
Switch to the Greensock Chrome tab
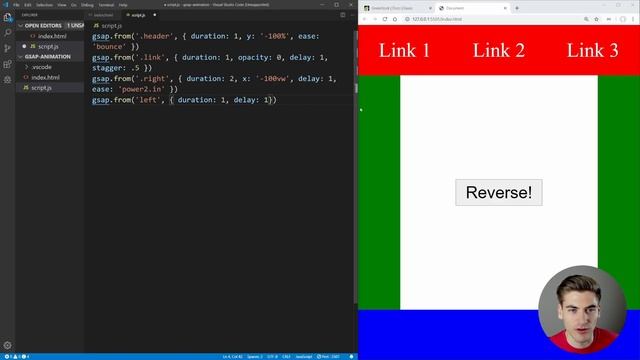click(396, 8)
